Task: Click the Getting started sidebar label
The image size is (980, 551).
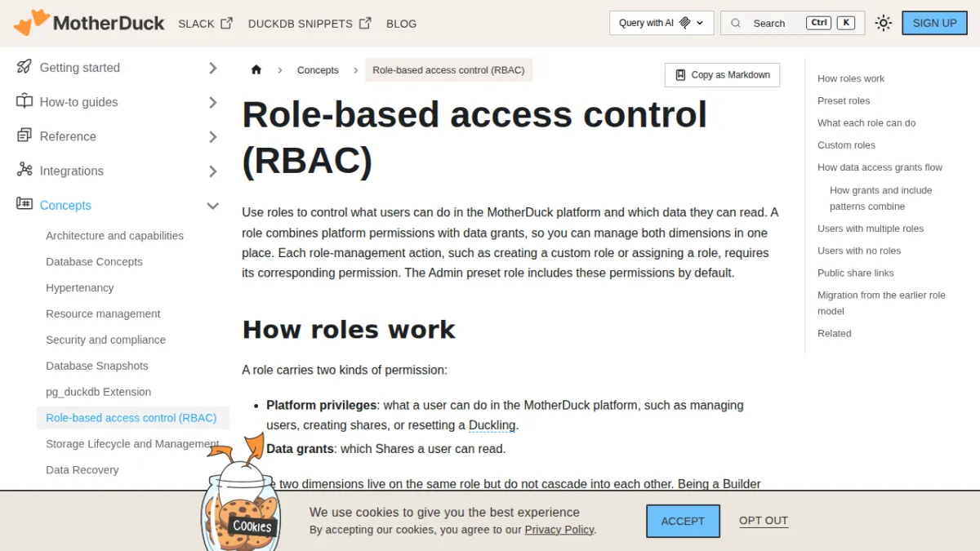Action: pyautogui.click(x=80, y=68)
